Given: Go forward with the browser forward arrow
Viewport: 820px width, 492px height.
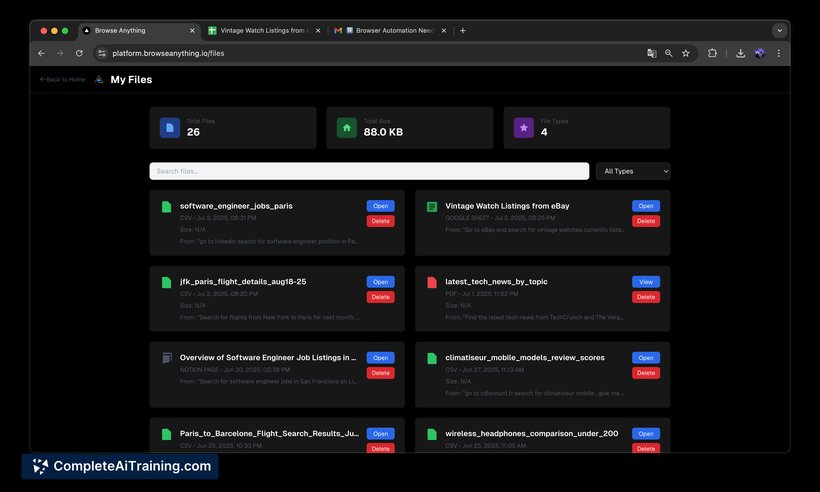Looking at the screenshot, I should coord(60,53).
